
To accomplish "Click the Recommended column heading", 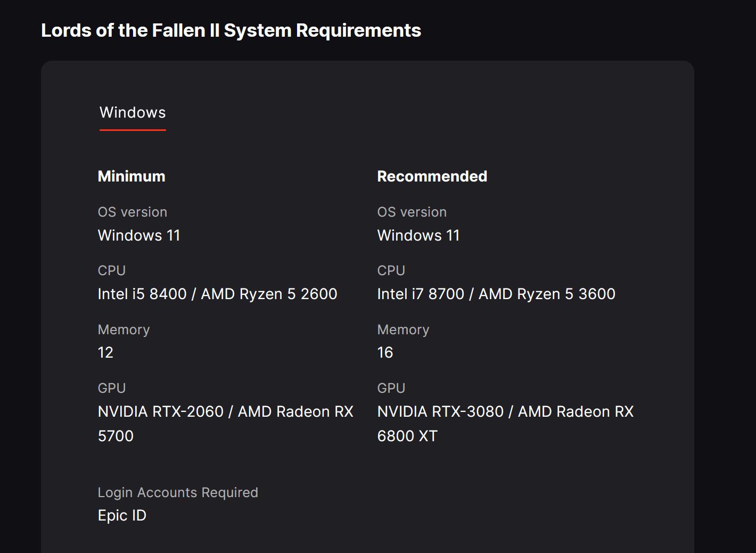I will [x=432, y=177].
